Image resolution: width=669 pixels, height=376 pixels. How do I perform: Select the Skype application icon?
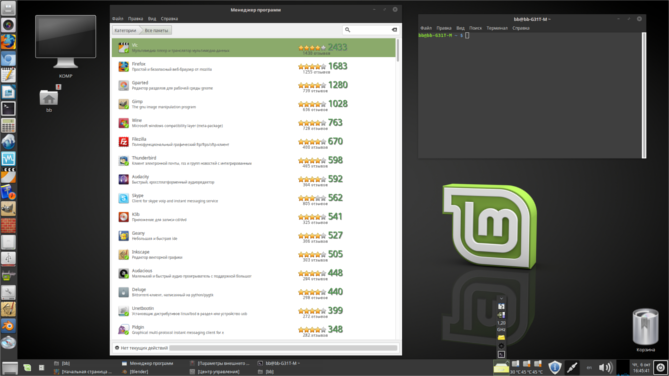[x=123, y=198]
